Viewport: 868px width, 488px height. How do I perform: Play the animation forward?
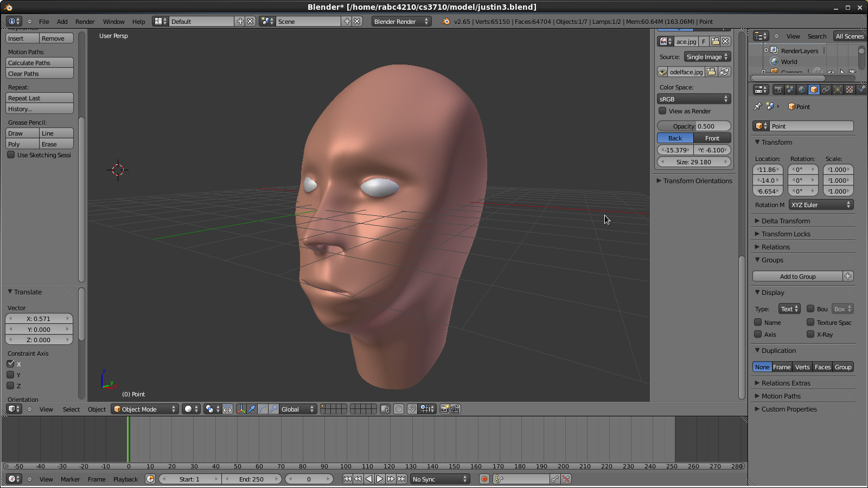click(x=380, y=479)
